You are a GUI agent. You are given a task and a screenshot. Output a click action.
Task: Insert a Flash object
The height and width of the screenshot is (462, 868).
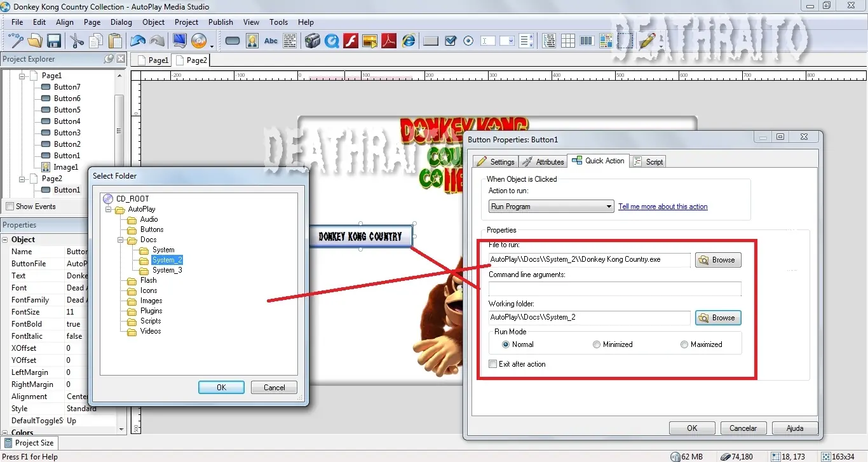point(351,41)
